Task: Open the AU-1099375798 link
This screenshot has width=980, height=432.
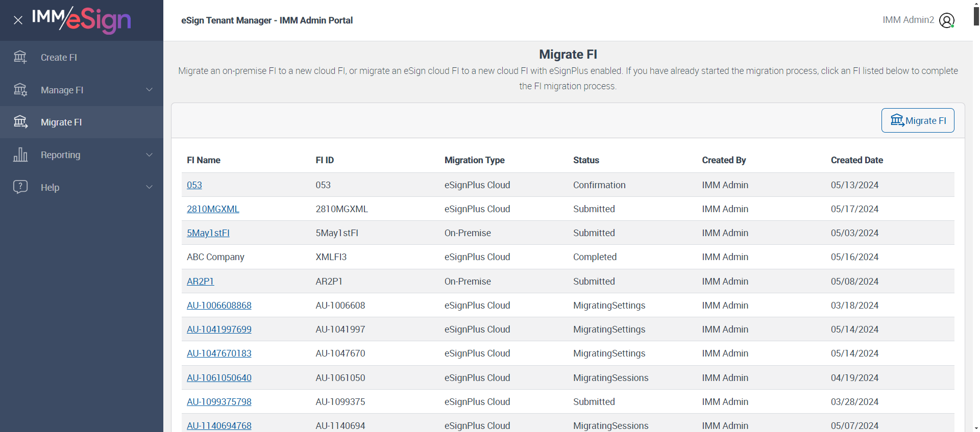Action: coord(219,402)
